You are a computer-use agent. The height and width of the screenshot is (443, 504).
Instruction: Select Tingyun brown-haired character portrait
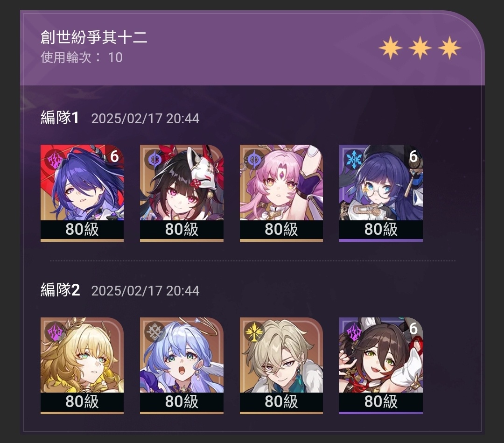click(x=381, y=366)
